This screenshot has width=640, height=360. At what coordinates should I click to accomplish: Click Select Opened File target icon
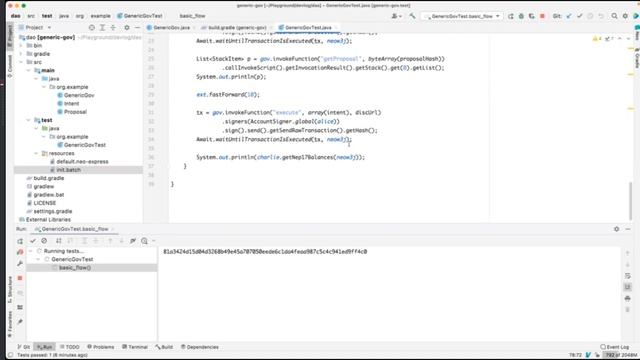point(92,27)
